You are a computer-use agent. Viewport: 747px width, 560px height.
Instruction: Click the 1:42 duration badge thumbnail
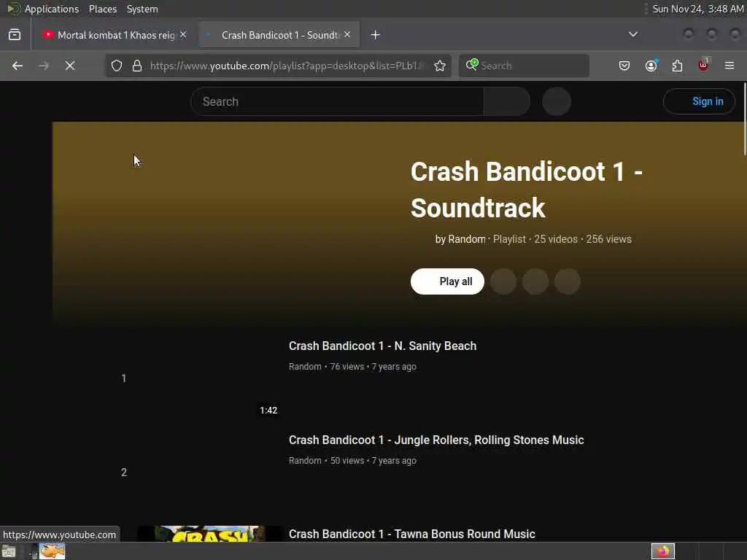click(268, 410)
